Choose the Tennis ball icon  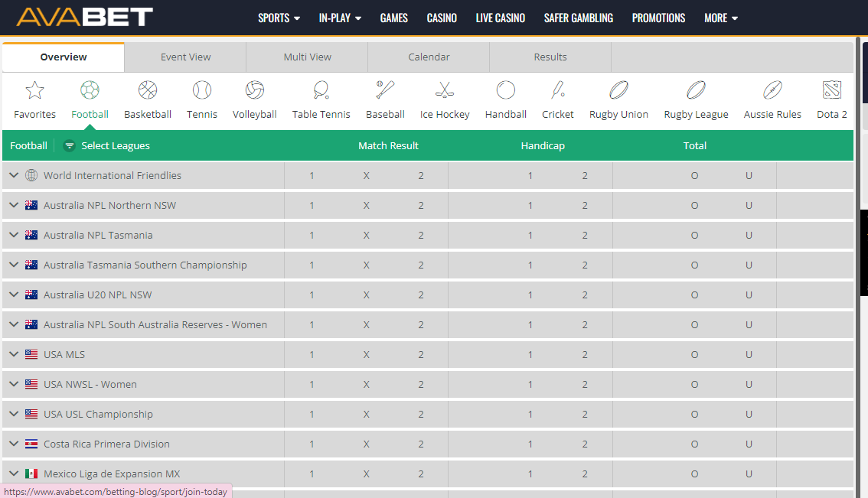[x=202, y=90]
